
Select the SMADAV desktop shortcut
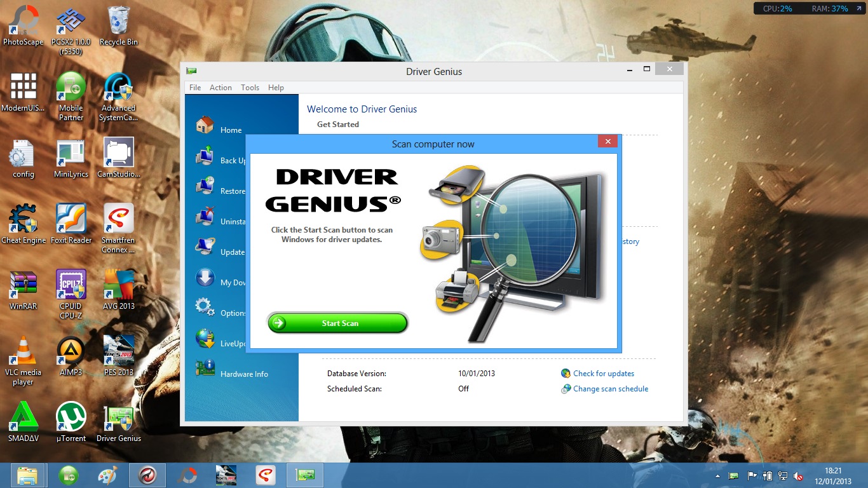click(x=24, y=423)
